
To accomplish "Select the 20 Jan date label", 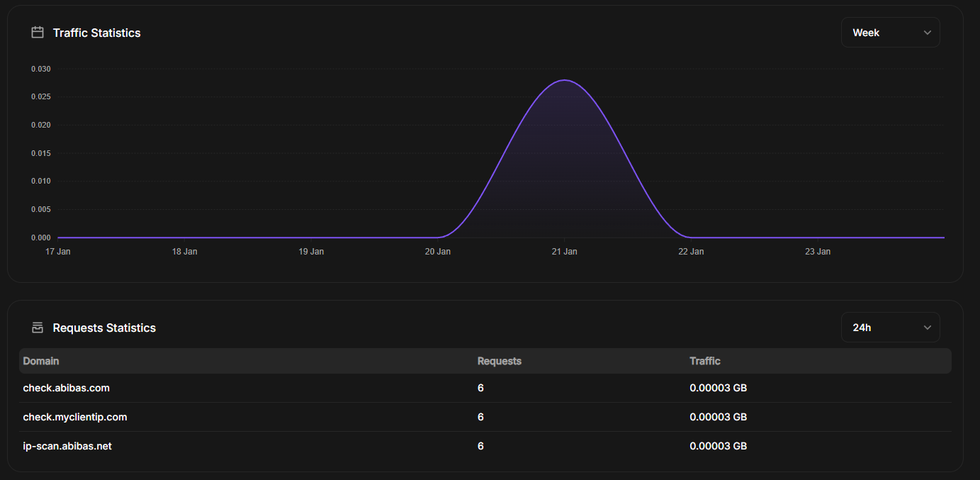I will [x=438, y=252].
